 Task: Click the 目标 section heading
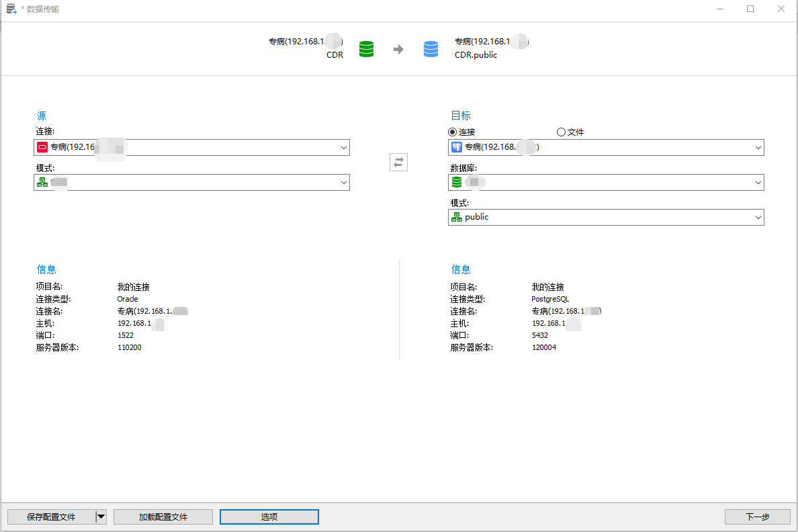461,116
